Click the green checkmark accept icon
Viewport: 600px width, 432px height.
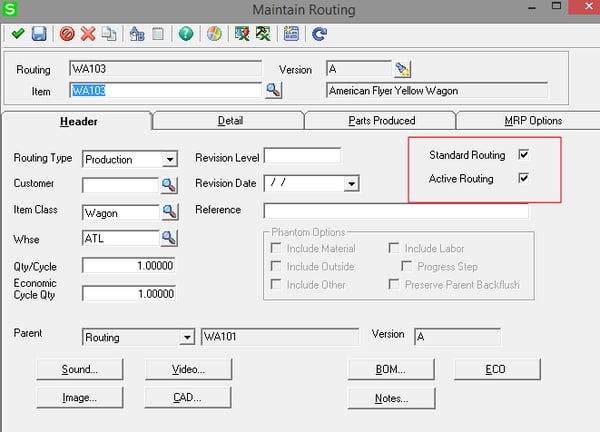[x=18, y=34]
